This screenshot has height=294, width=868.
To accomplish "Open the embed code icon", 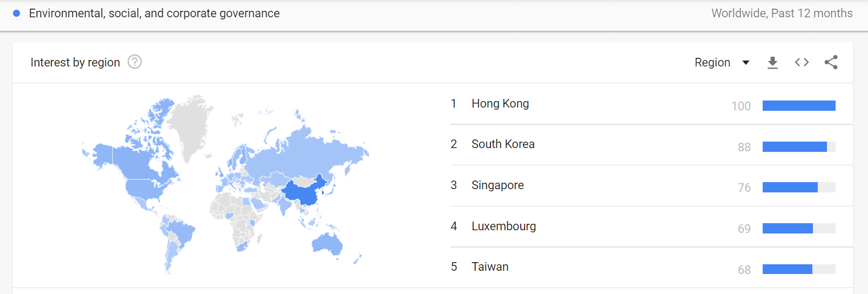I will click(802, 62).
